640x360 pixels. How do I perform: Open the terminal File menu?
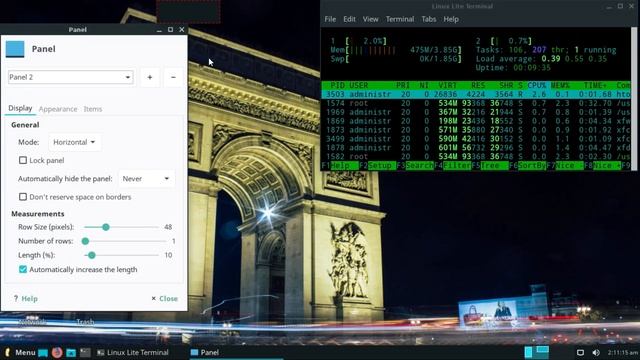point(330,19)
